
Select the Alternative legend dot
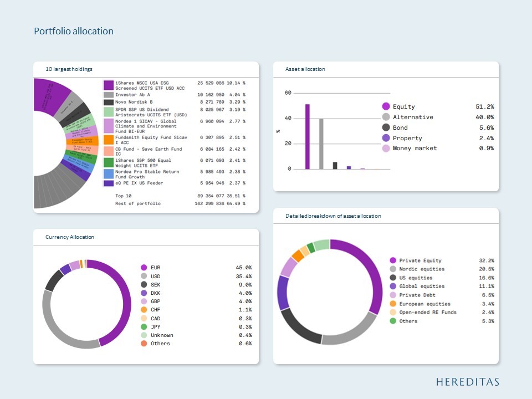386,117
